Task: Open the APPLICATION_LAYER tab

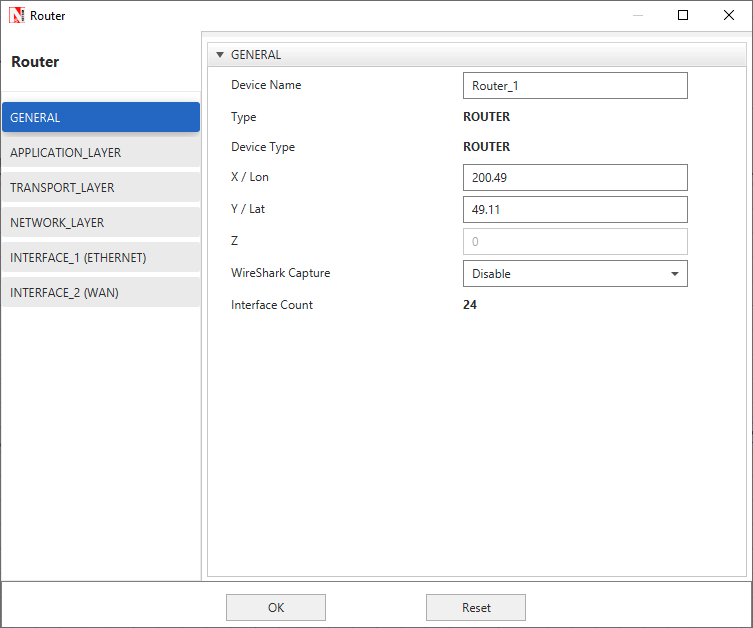Action: point(101,152)
